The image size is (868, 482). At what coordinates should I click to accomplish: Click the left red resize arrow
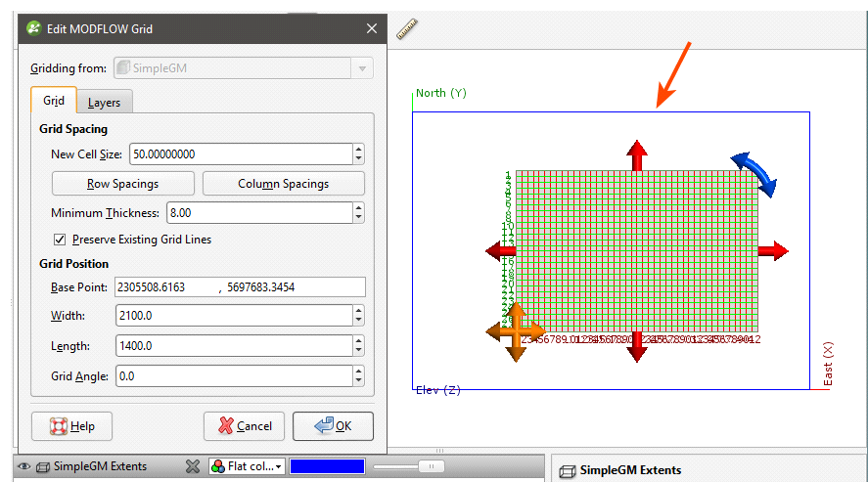pos(500,251)
